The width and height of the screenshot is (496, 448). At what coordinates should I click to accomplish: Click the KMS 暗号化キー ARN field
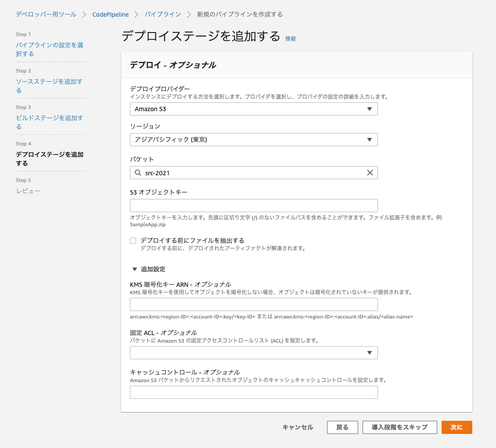tap(254, 304)
